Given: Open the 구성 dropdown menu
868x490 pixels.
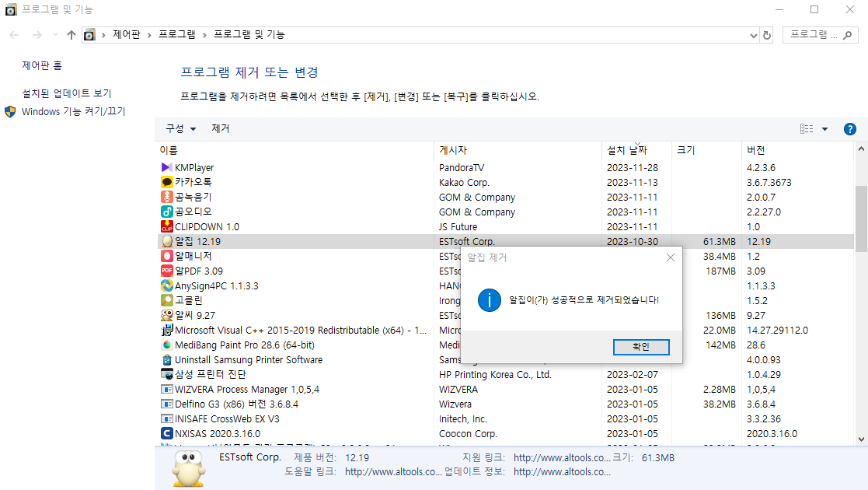Looking at the screenshot, I should tap(179, 128).
